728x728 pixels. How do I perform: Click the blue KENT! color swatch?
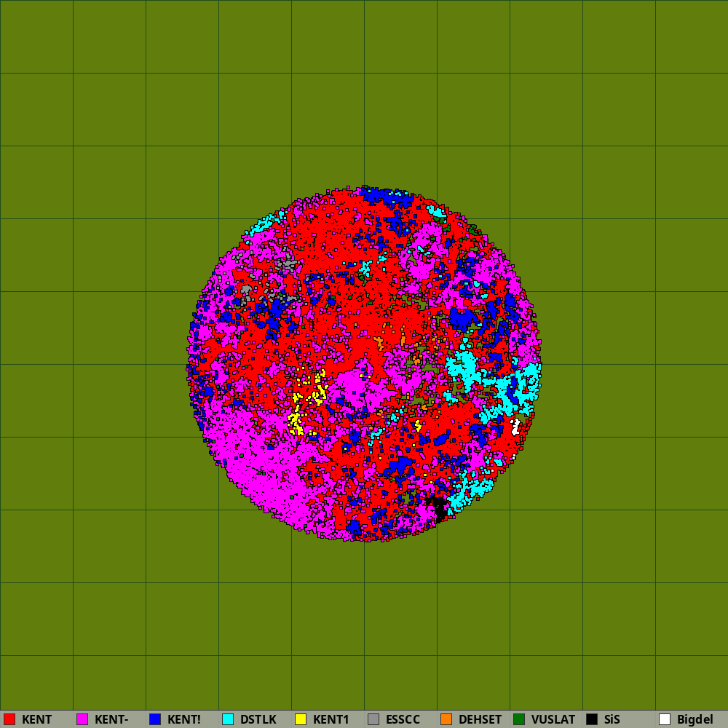[155, 719]
